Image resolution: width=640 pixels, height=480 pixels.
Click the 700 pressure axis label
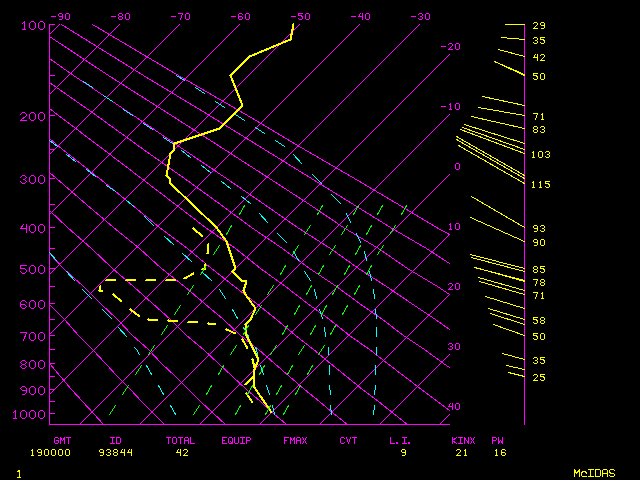[x=33, y=336]
